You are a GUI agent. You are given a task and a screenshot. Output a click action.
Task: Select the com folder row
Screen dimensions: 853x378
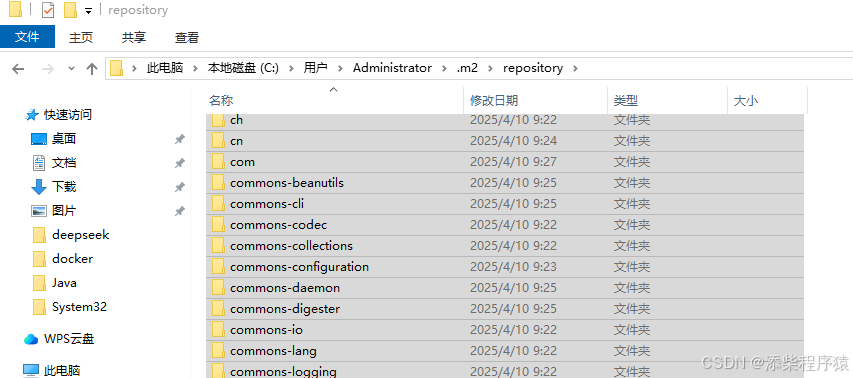point(504,162)
